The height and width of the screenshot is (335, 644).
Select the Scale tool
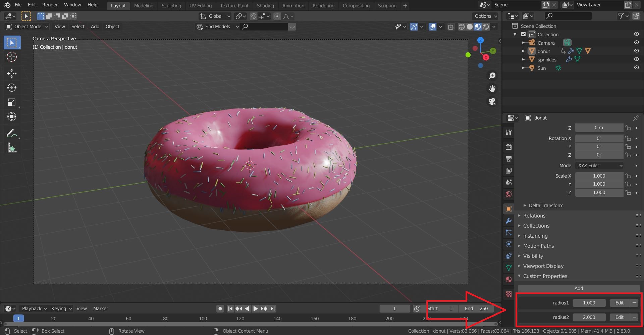pos(12,102)
